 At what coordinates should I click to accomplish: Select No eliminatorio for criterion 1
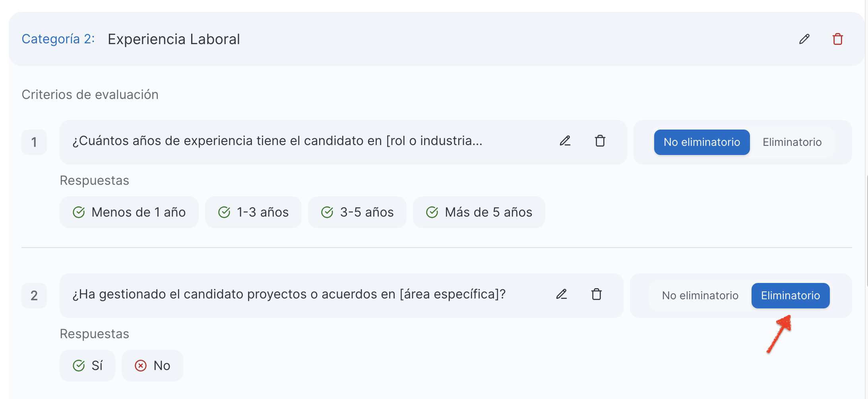click(701, 142)
